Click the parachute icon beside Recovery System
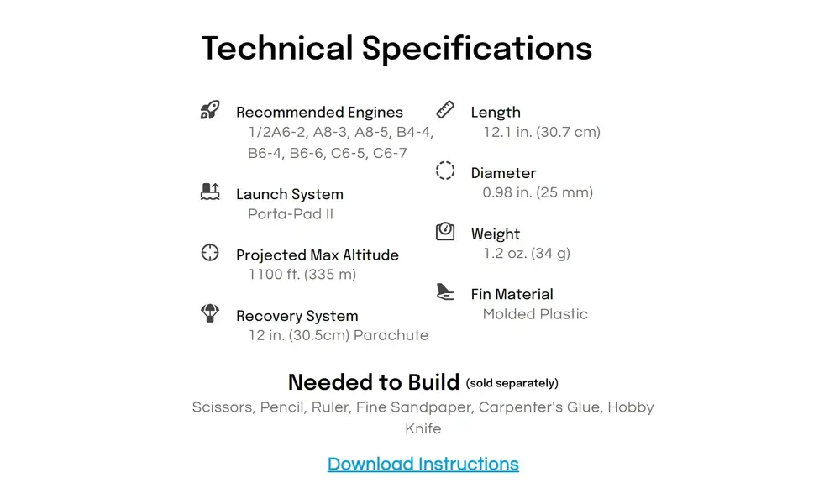Viewport: 840px width, 504px height. (x=210, y=313)
